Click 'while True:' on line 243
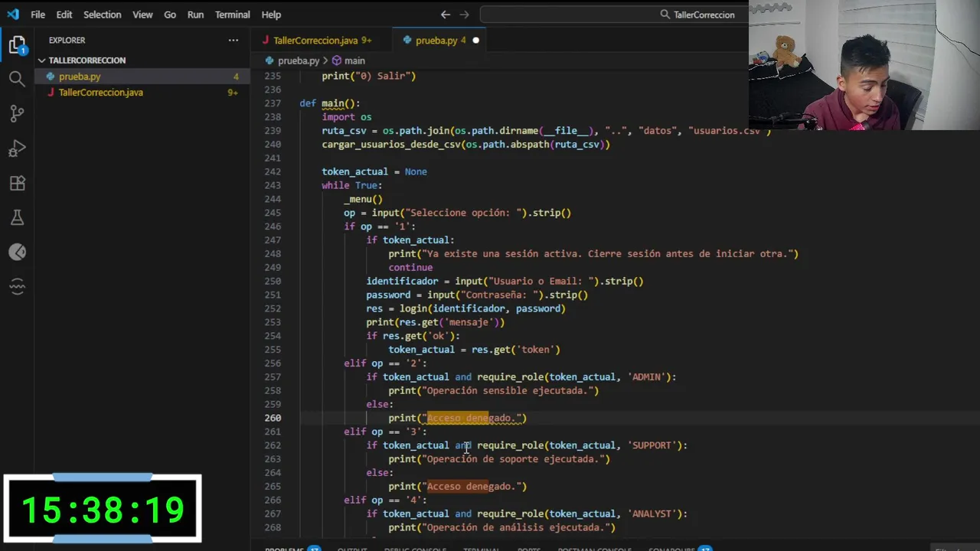 [352, 185]
